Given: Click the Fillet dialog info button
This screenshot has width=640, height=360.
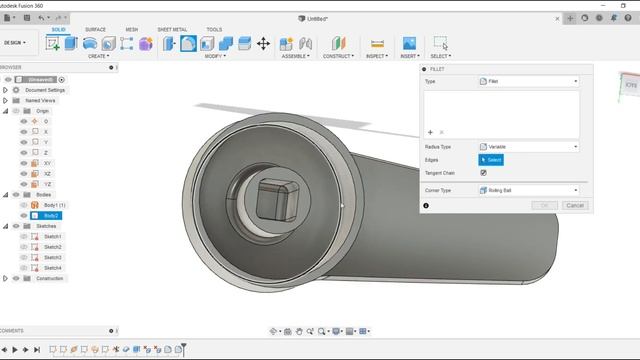Looking at the screenshot, I should [426, 205].
